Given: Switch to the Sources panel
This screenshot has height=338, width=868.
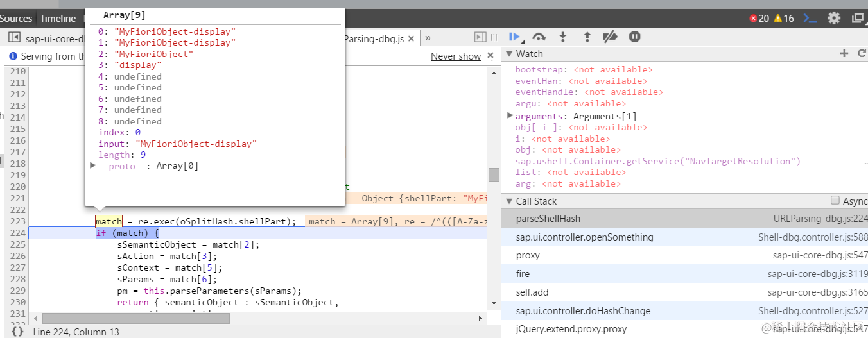Looking at the screenshot, I should tap(16, 18).
